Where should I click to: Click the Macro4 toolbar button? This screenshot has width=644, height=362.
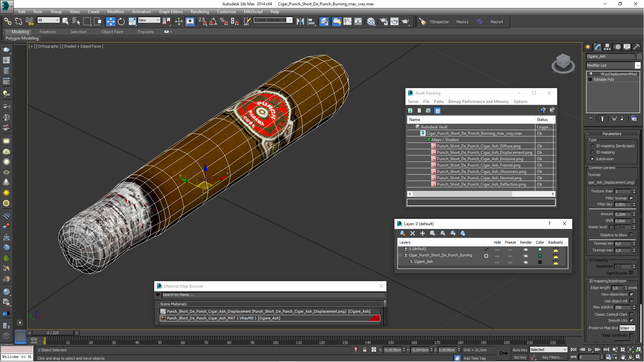coord(496,22)
